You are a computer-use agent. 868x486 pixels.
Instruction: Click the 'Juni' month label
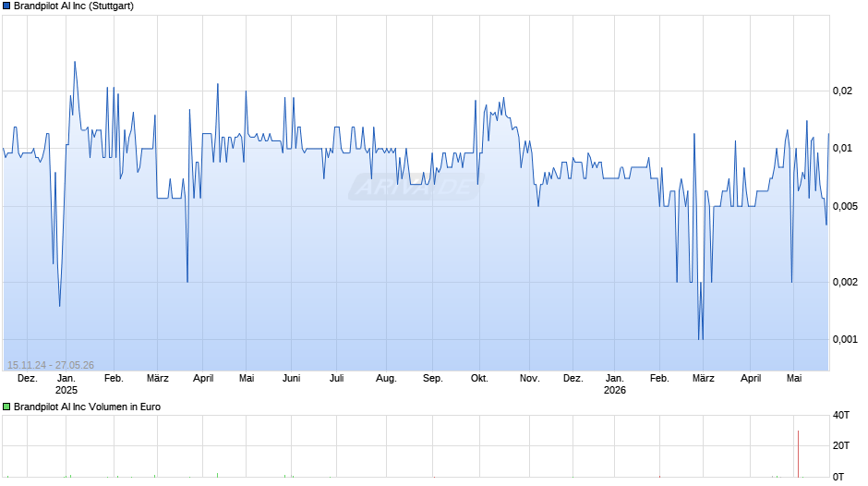coord(291,379)
